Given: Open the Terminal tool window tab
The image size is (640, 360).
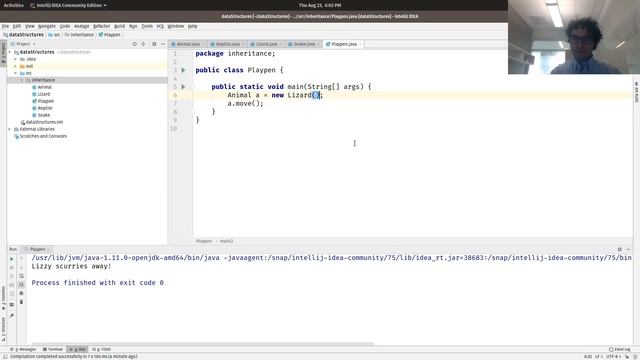Looking at the screenshot, I should point(53,349).
